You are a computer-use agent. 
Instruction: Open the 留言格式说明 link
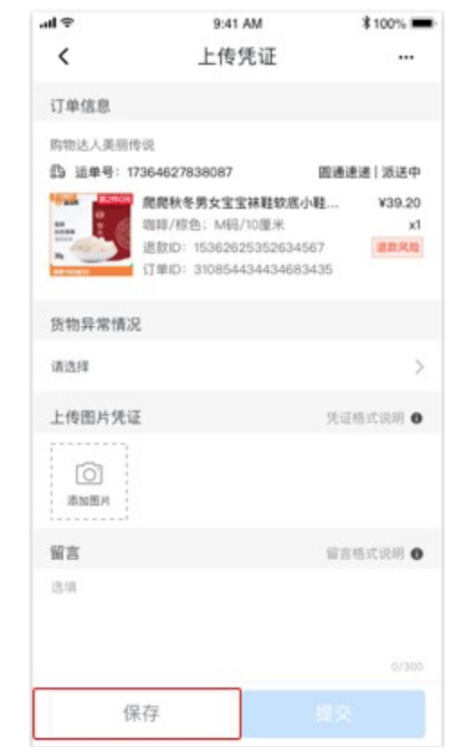(365, 554)
